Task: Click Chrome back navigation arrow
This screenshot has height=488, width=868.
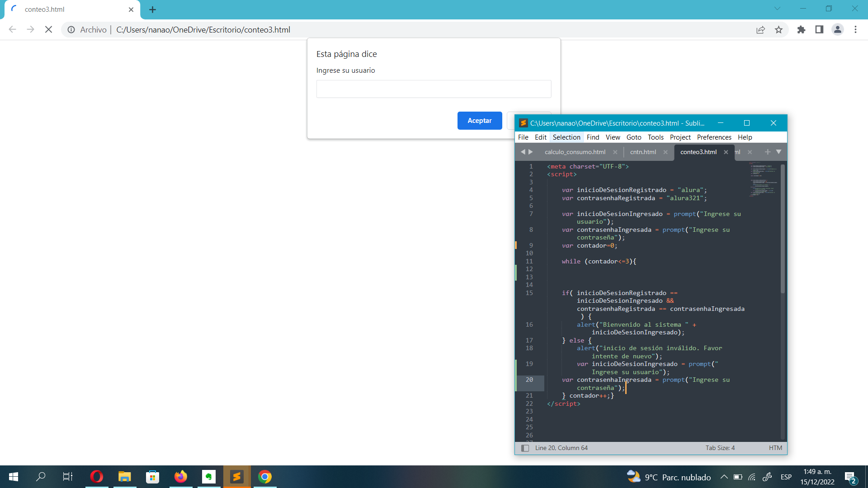Action: tap(12, 30)
